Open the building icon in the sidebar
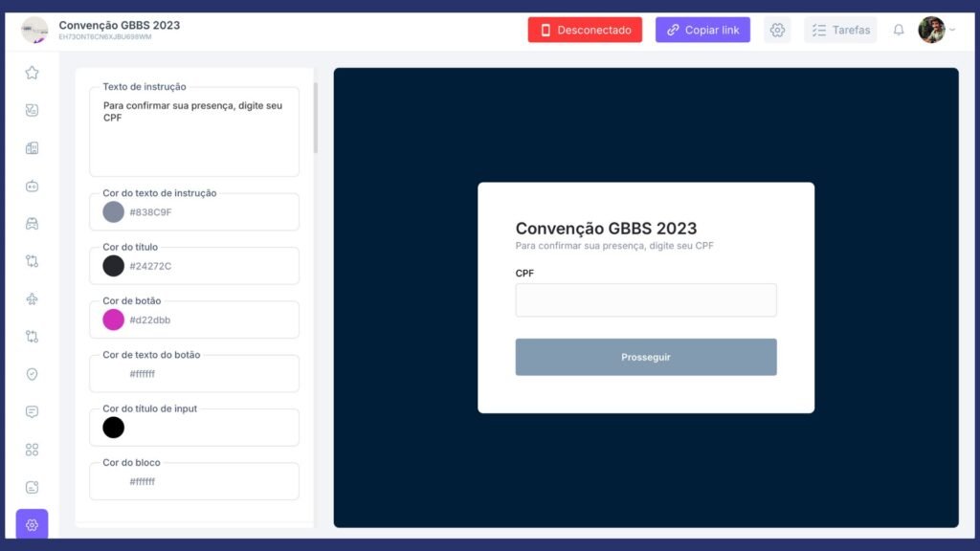980x551 pixels. (32, 148)
